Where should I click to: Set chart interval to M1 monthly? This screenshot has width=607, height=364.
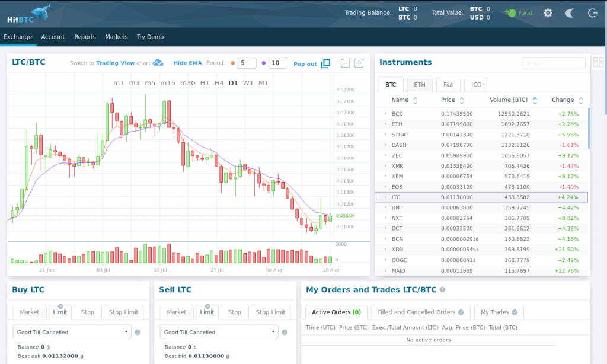[263, 83]
